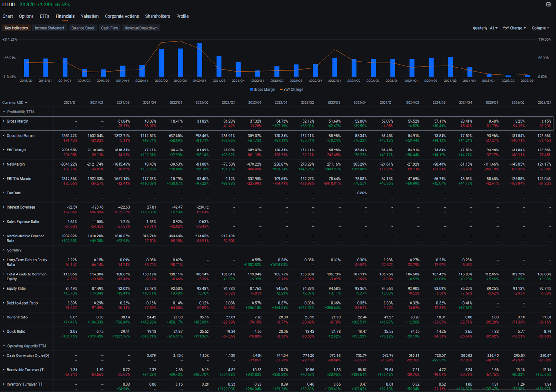
Task: Click the 147.33% EBITDA Margin cell
Action: tap(149, 179)
